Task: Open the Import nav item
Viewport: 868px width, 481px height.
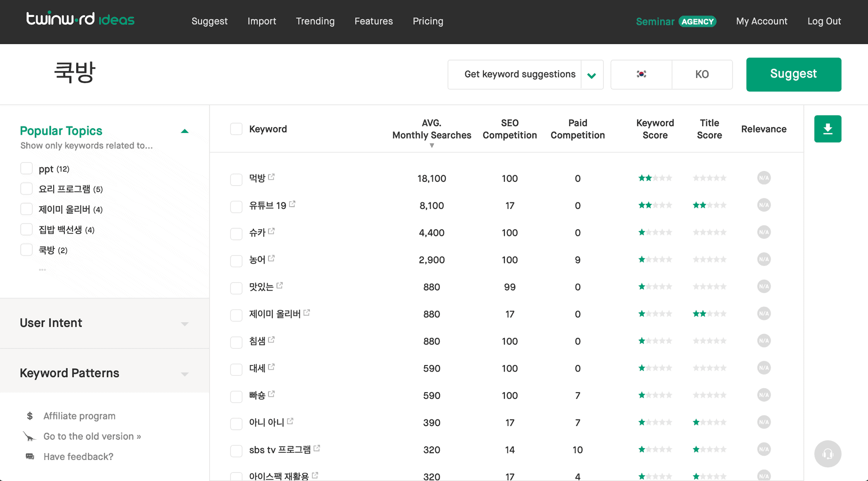Action: [x=262, y=21]
